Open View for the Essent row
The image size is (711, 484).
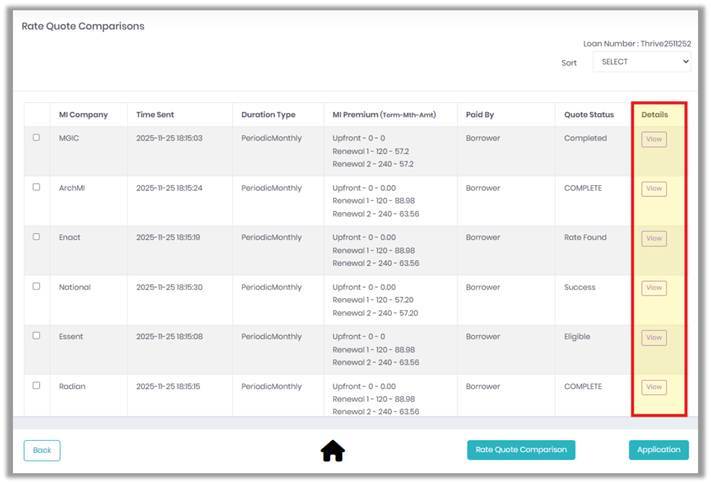click(654, 337)
